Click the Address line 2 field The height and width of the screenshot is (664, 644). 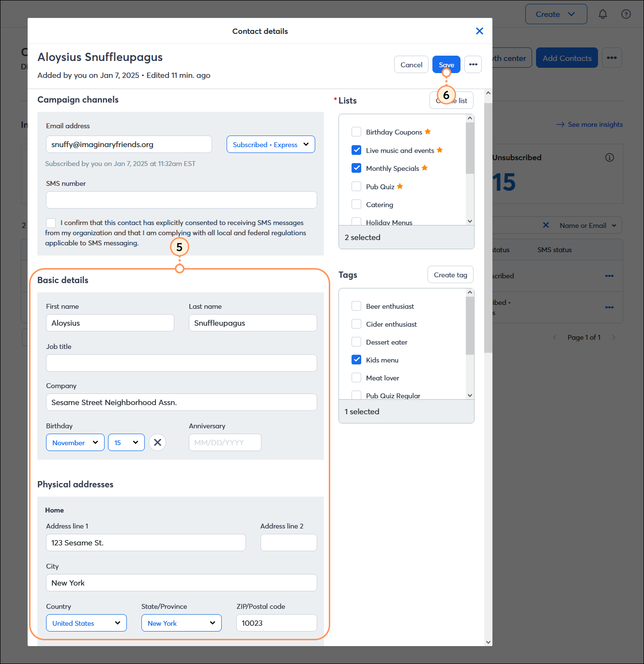(289, 543)
